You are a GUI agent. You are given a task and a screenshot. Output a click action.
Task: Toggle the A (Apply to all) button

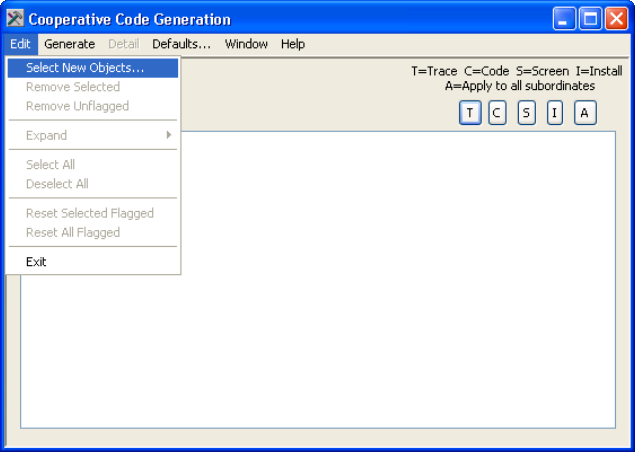pyautogui.click(x=585, y=113)
